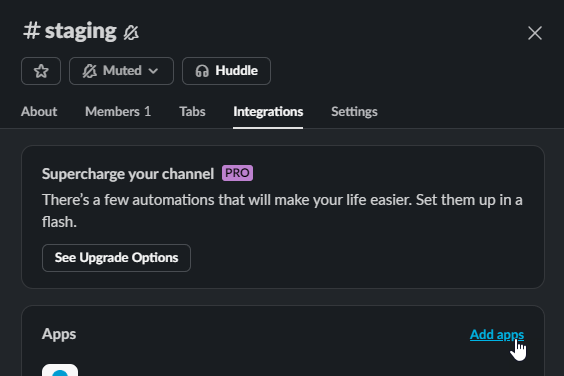Image resolution: width=564 pixels, height=376 pixels.
Task: Go to the Tabs tab
Action: (192, 112)
